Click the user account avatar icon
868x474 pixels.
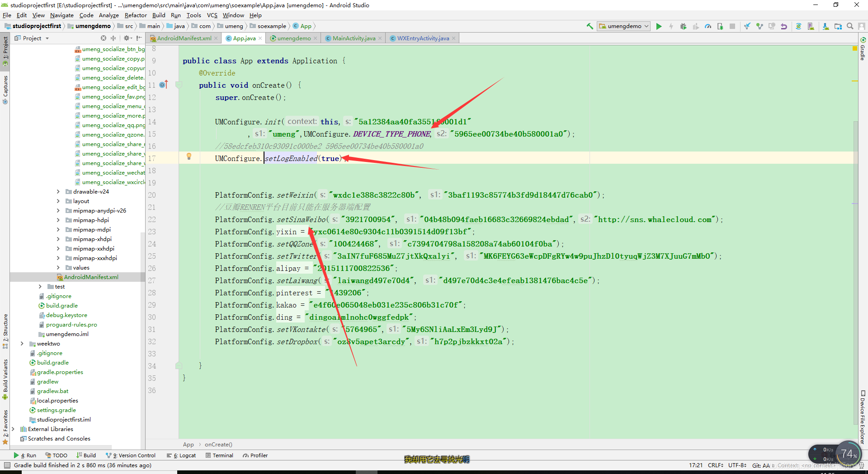click(x=862, y=26)
